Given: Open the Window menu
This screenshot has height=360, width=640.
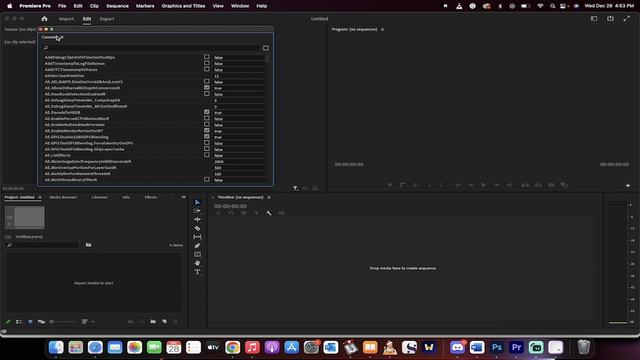Looking at the screenshot, I should click(x=240, y=6).
